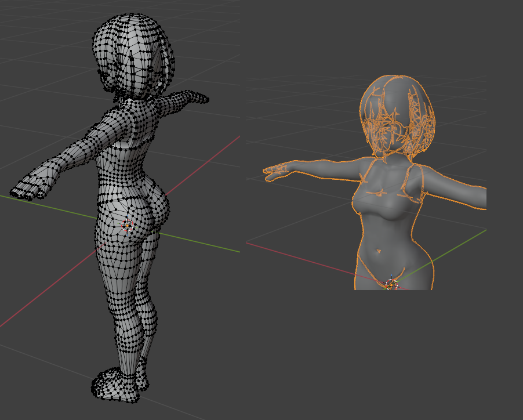Screen dimensions: 523x420
Task: Click the 3D cursor on the wireframe model's hip
Action: 128,226
